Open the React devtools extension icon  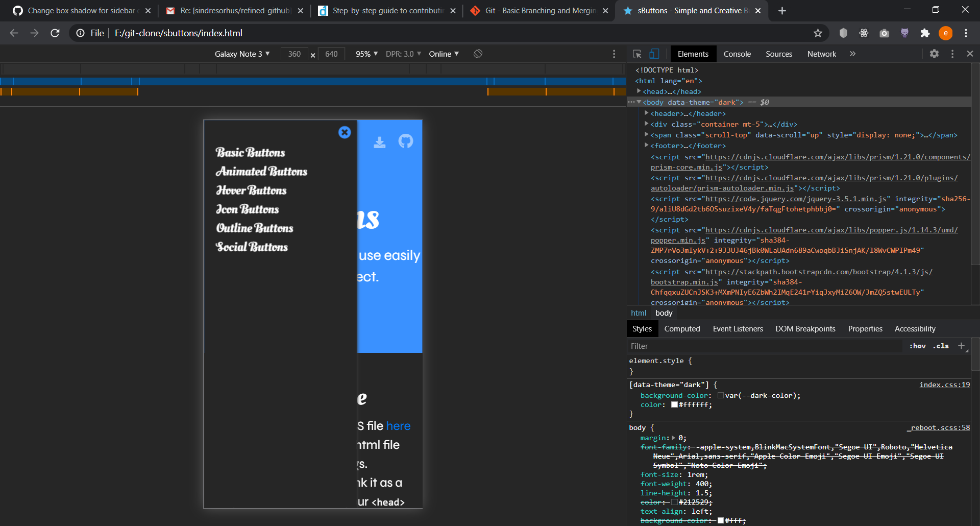click(x=864, y=33)
